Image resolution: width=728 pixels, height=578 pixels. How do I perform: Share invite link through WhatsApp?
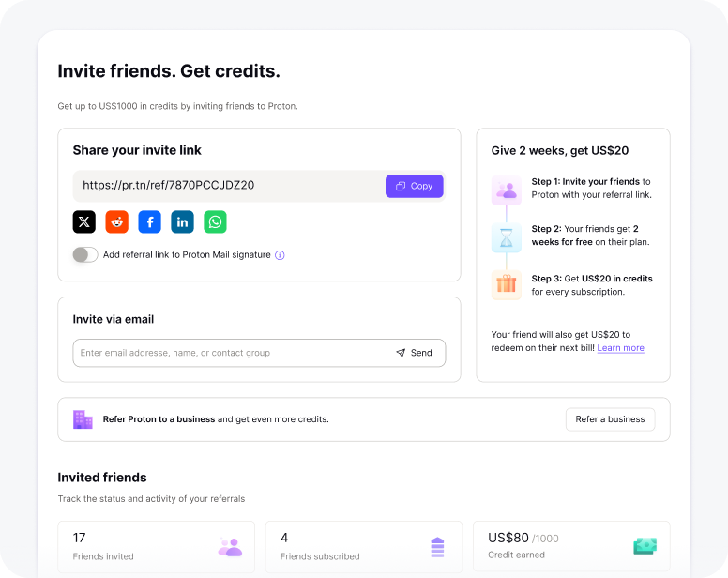click(x=216, y=221)
